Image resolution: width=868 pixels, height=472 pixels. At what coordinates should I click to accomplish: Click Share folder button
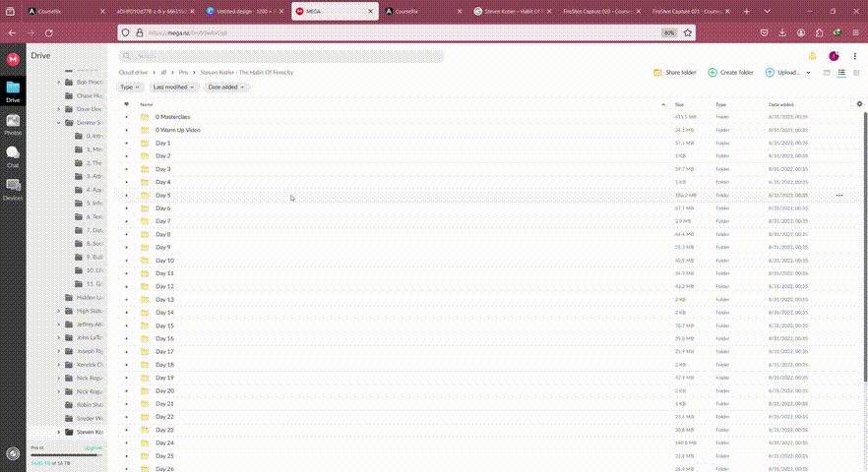coord(675,73)
